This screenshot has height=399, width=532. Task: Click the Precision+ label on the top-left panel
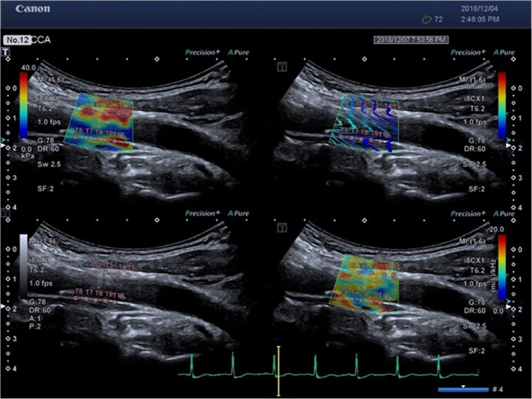[202, 53]
